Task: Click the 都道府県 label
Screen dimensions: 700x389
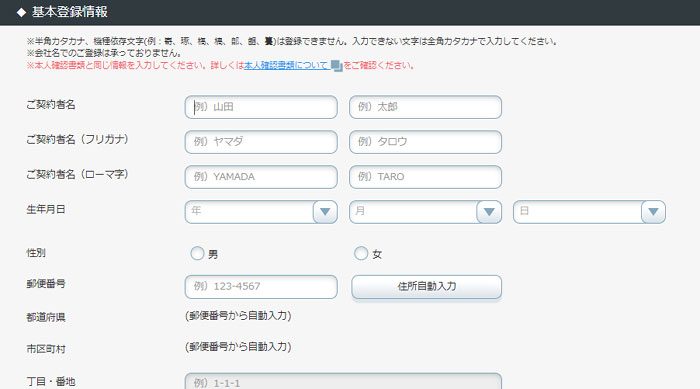Action: pos(46,318)
